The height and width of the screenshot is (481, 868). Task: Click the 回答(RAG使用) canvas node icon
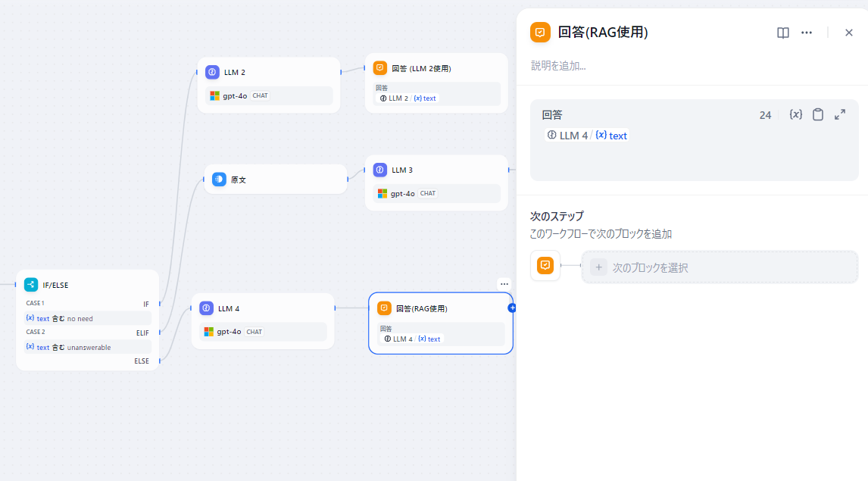coord(384,308)
